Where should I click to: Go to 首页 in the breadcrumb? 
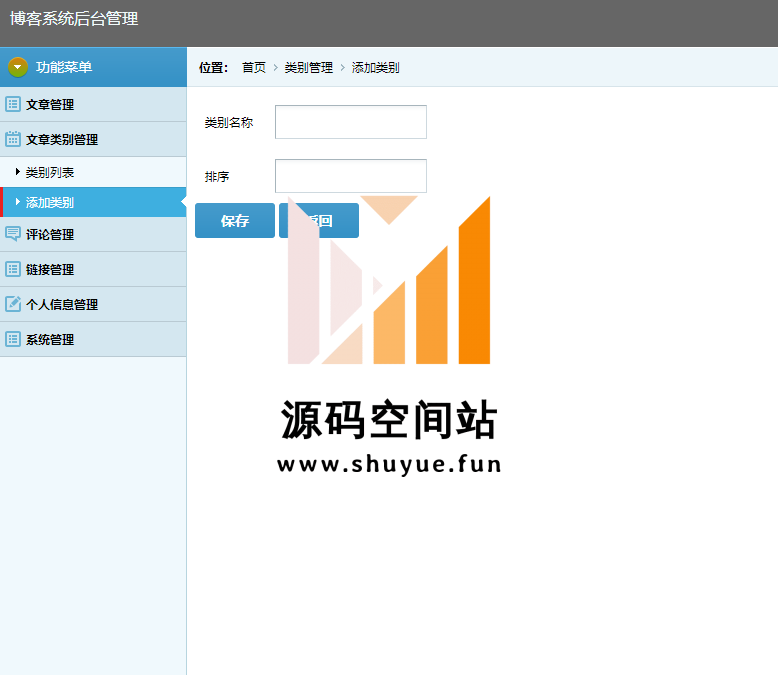click(x=254, y=68)
